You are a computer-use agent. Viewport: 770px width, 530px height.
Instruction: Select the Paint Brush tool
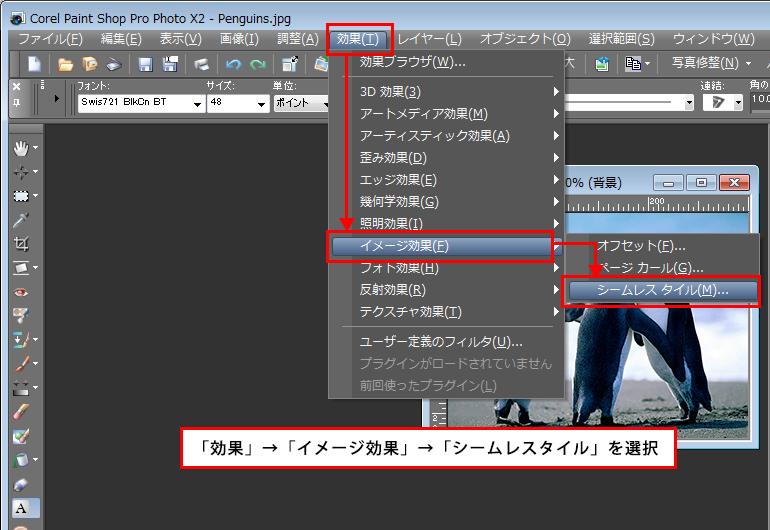(21, 363)
